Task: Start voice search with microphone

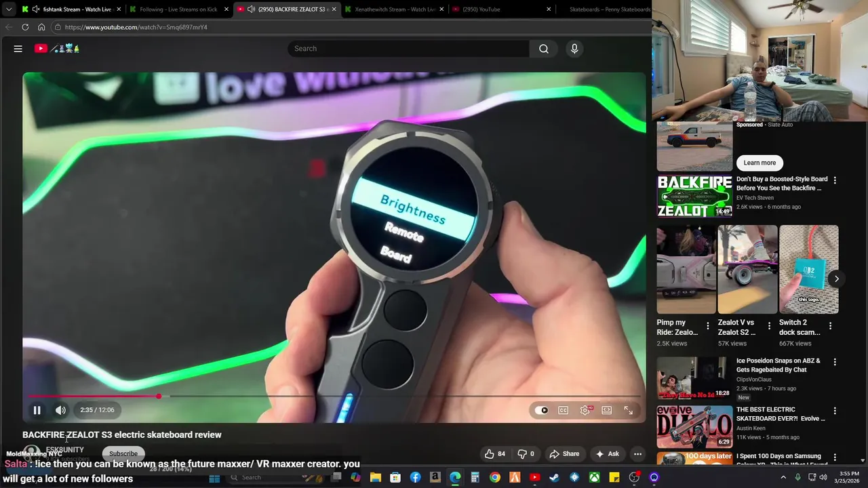Action: coord(574,49)
